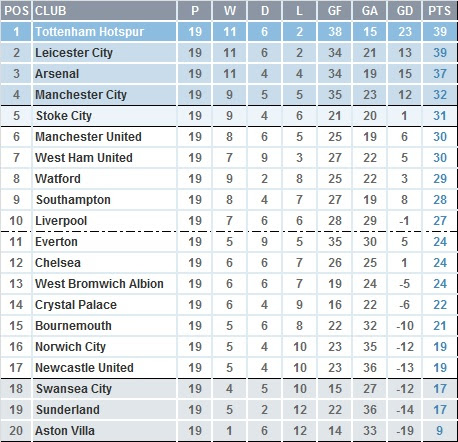Click the Stoke City club name

pos(64,116)
